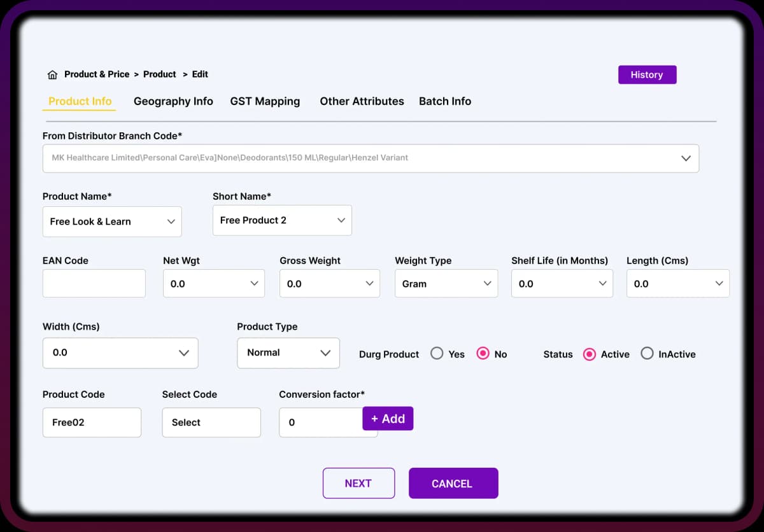764x532 pixels.
Task: Set Status to InActive
Action: coord(647,354)
